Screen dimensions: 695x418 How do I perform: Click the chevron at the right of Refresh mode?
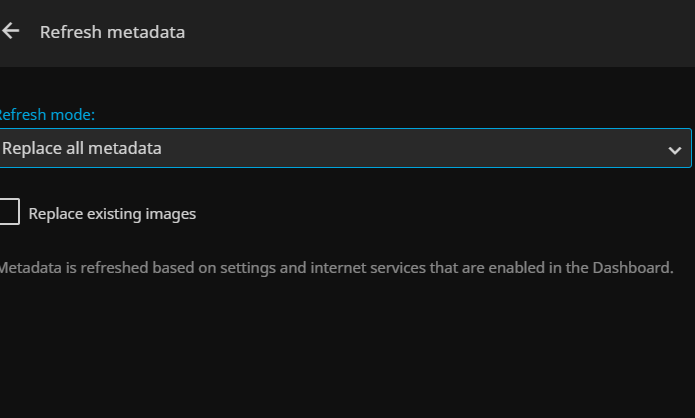tap(674, 150)
